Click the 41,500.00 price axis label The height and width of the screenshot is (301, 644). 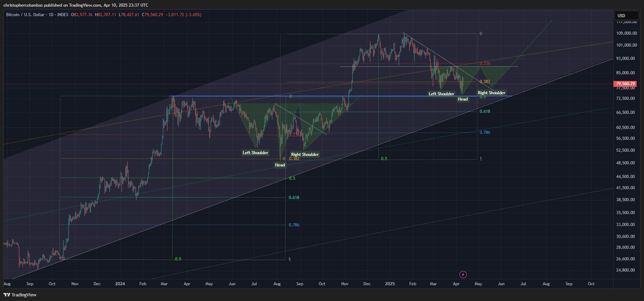click(x=626, y=188)
